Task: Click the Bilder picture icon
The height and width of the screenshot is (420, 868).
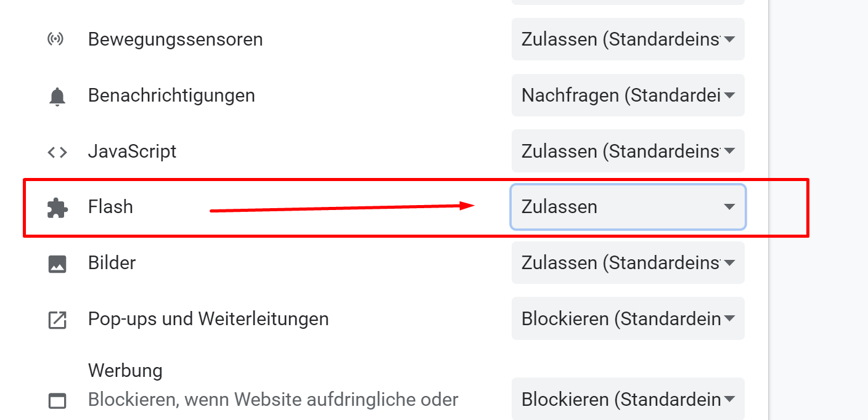Action: 57,264
